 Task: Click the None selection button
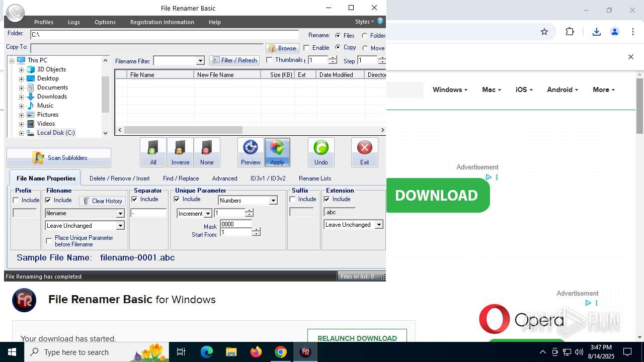pyautogui.click(x=207, y=152)
